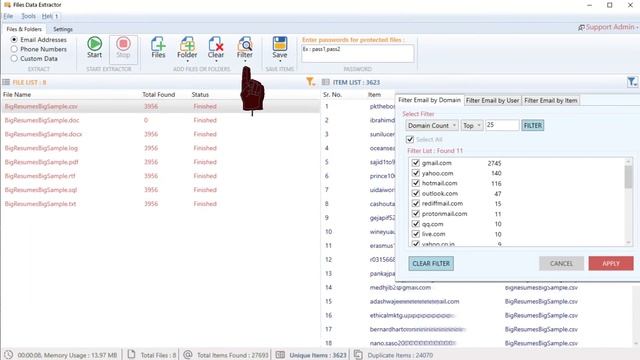Click the top count field showing 25
Viewport: 640px width, 360px height.
coord(502,125)
